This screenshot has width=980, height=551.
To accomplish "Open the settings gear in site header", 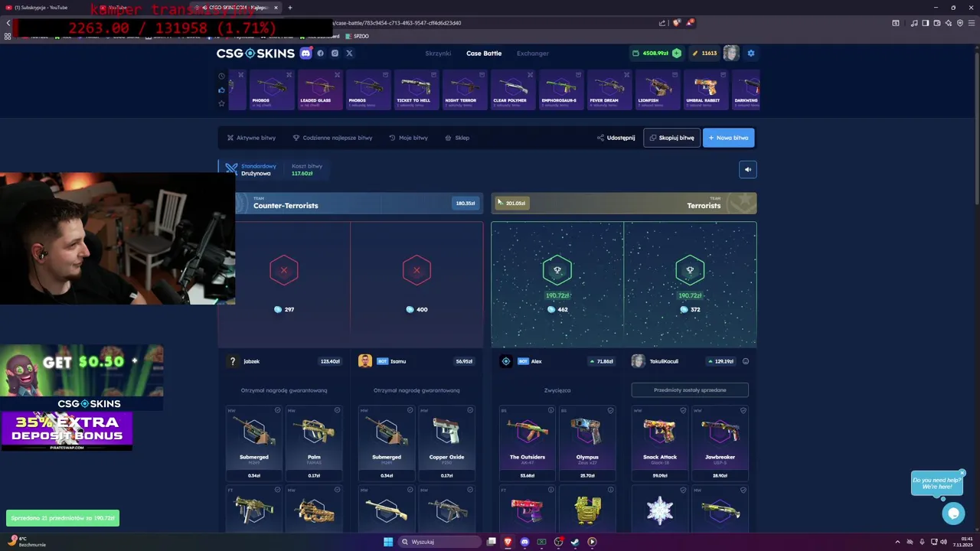I will (750, 53).
